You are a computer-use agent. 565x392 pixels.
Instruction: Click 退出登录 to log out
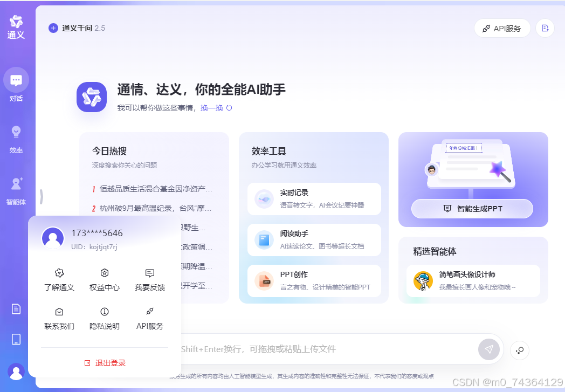pyautogui.click(x=105, y=363)
